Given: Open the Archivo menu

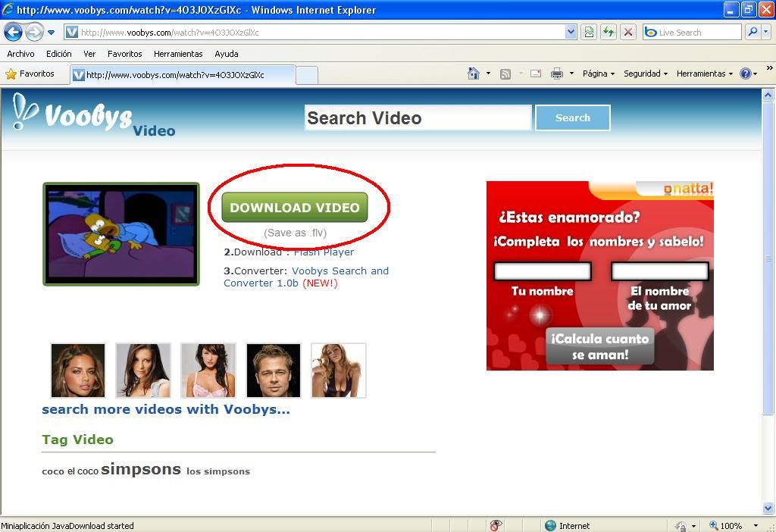Looking at the screenshot, I should tap(20, 54).
